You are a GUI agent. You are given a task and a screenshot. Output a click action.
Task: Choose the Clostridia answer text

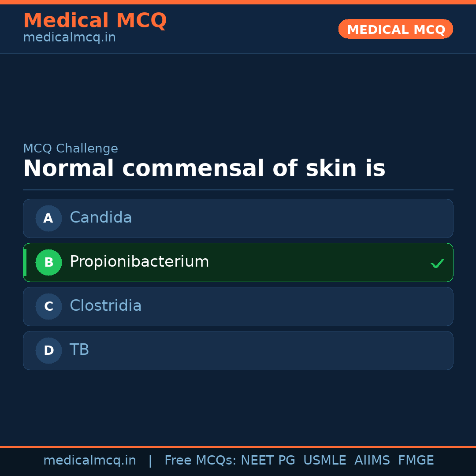pyautogui.click(x=106, y=306)
